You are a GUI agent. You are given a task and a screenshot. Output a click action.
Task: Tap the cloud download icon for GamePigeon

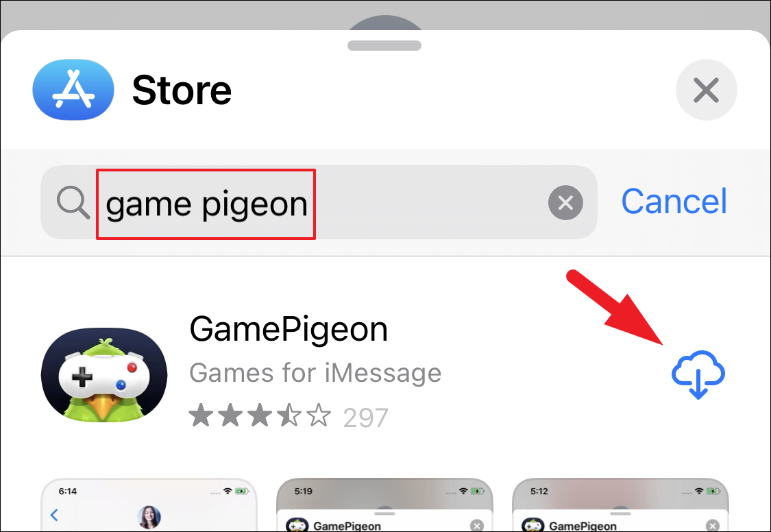tap(698, 374)
